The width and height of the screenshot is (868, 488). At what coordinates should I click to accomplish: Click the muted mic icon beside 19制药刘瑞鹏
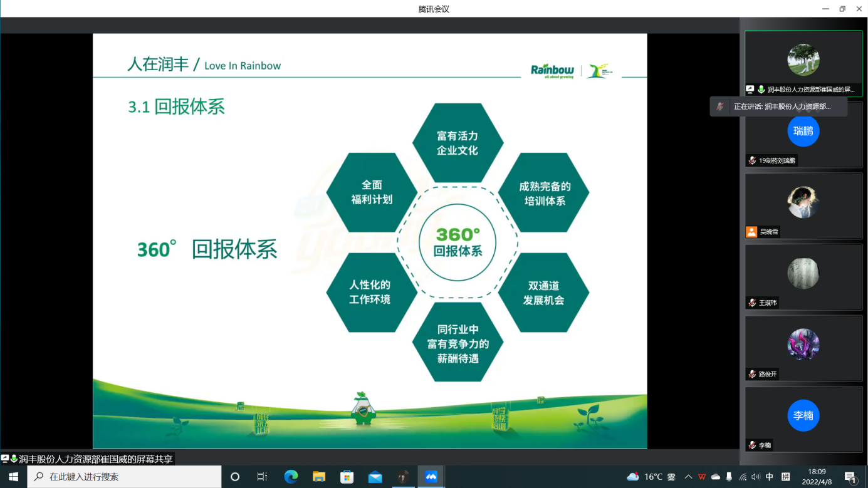coord(751,160)
